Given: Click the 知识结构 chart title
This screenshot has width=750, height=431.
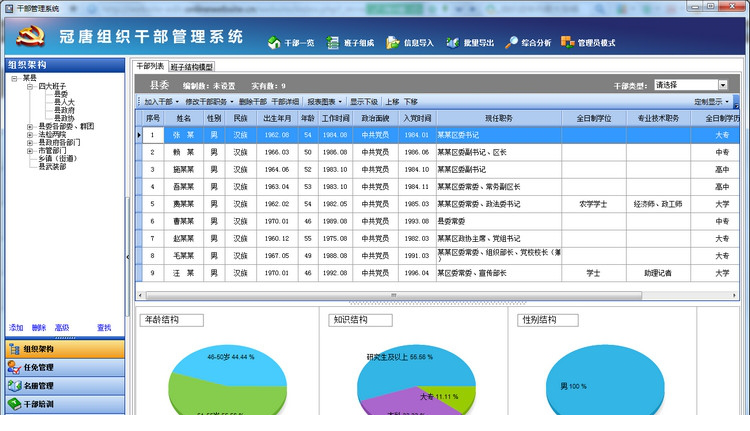Looking at the screenshot, I should coord(360,320).
